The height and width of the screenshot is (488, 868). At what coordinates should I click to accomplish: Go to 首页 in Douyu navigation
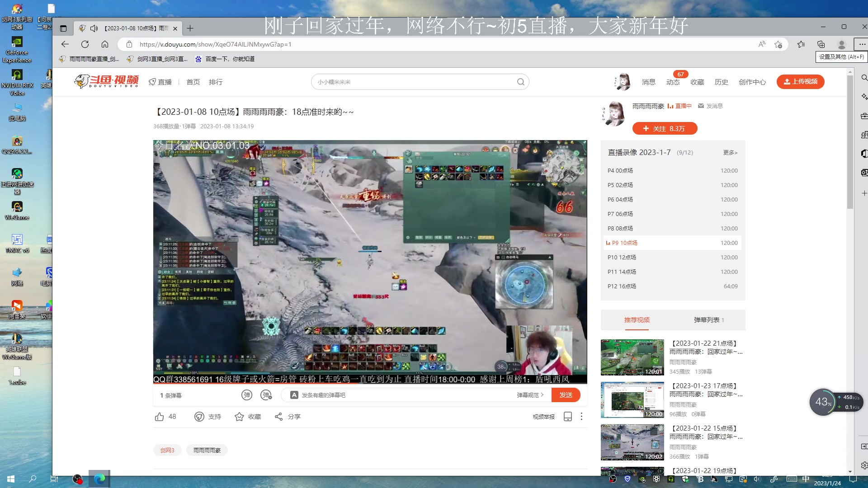tap(193, 82)
